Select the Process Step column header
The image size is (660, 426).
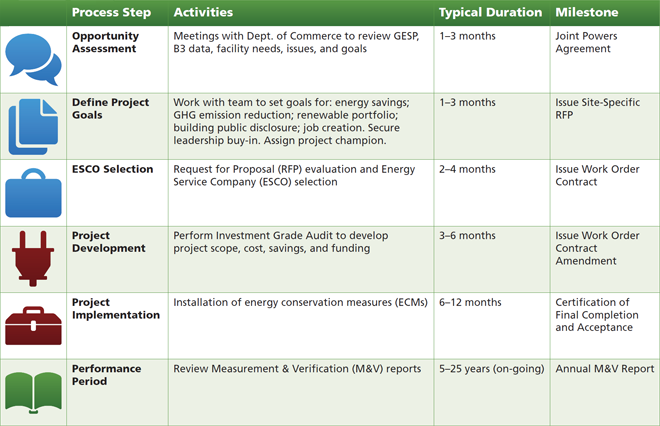[111, 12]
